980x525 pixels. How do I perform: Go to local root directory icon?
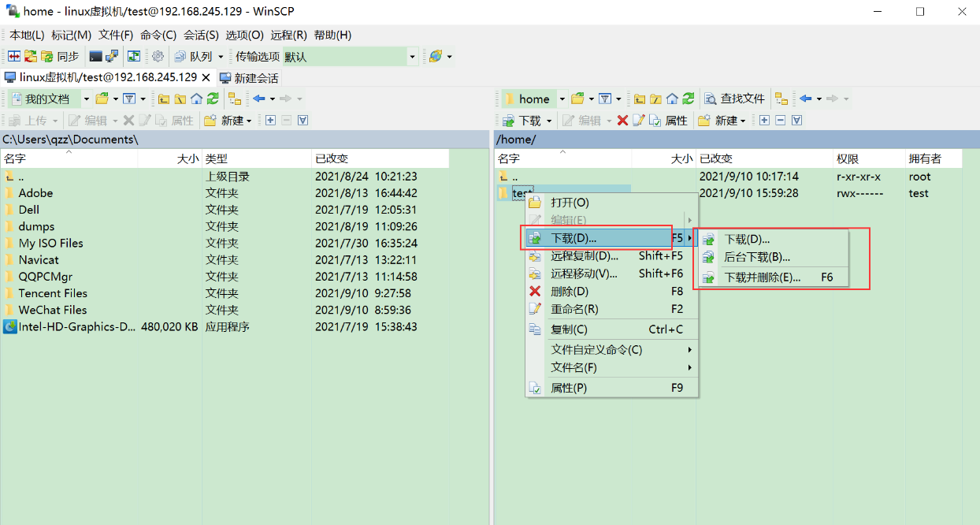tap(180, 99)
